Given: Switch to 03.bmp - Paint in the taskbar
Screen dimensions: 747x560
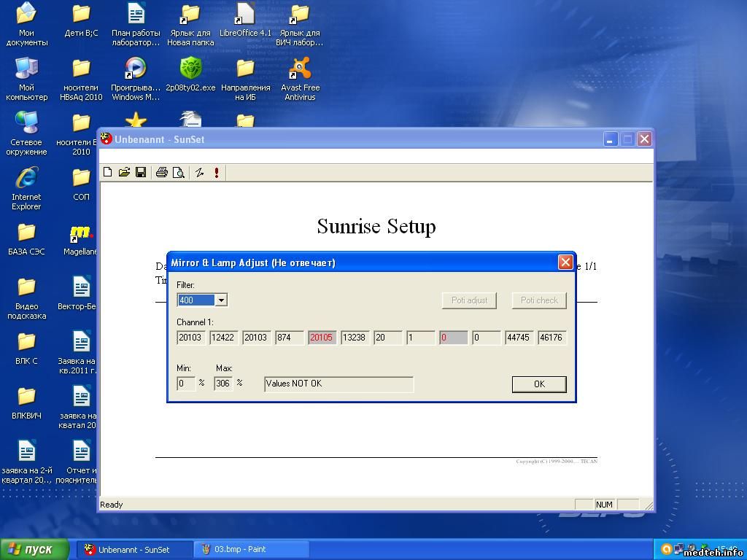Looking at the screenshot, I should coord(252,549).
